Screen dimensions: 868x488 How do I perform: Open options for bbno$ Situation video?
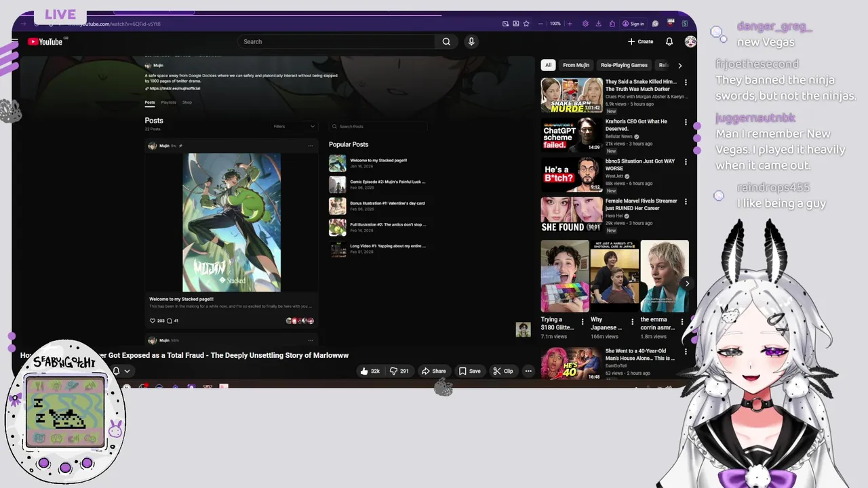pyautogui.click(x=686, y=162)
